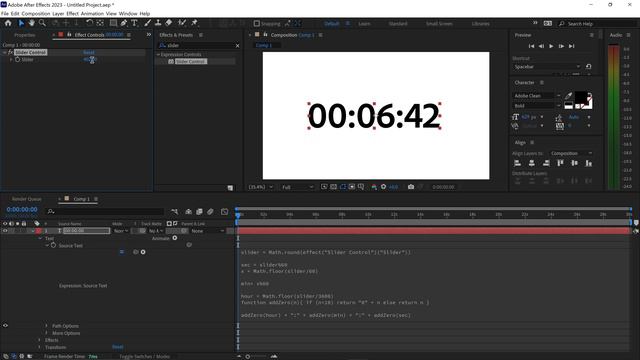The height and width of the screenshot is (360, 640).
Task: Expand the Transform group
Action: [40, 347]
